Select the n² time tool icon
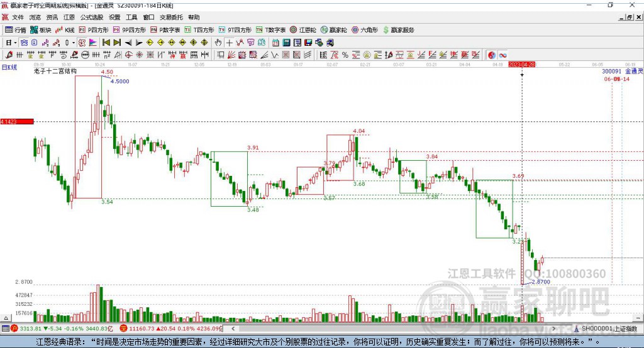 click(107, 55)
